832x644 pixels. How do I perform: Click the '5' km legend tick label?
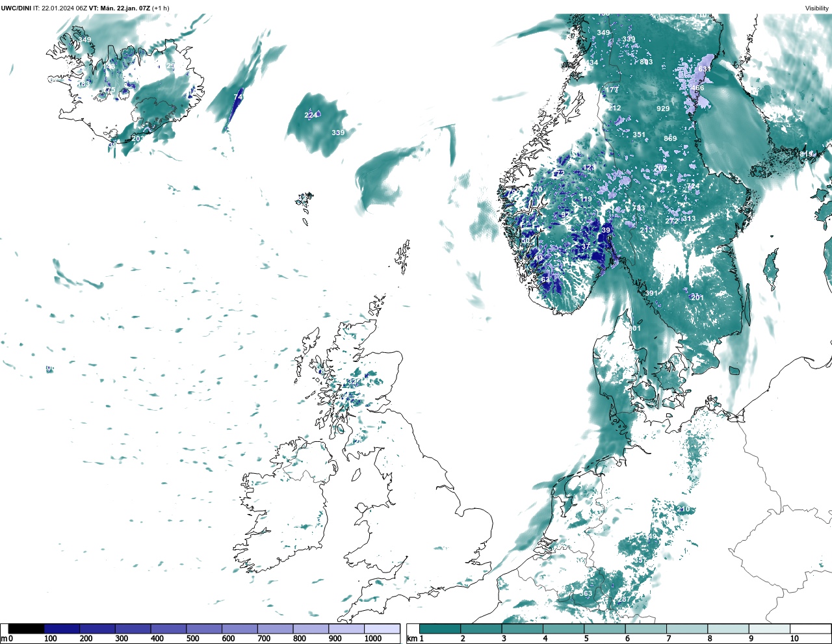coord(586,639)
